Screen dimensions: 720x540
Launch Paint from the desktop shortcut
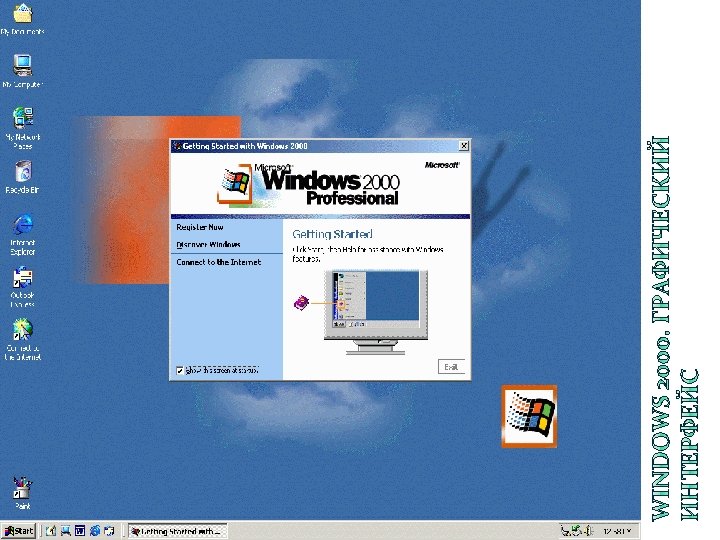tap(22, 493)
